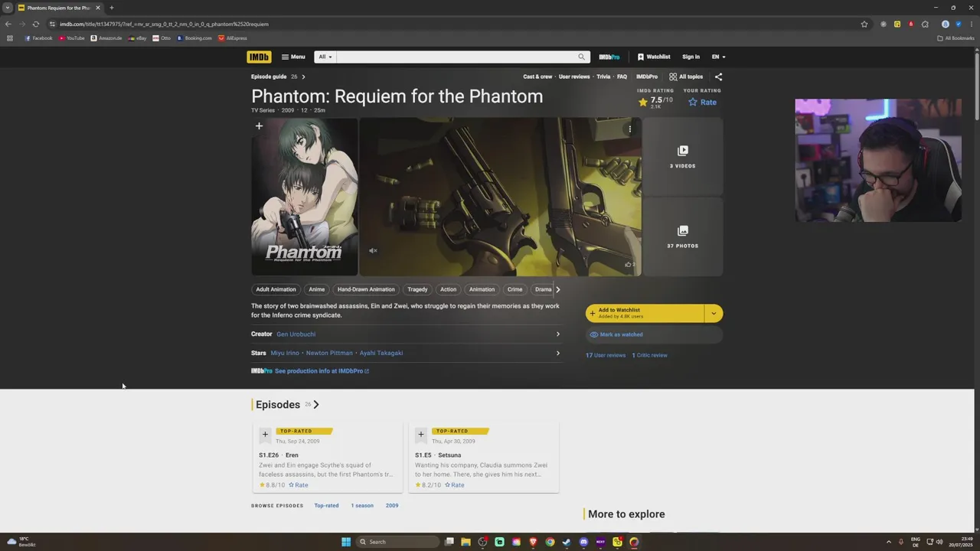Open 1 Critic review

click(649, 355)
